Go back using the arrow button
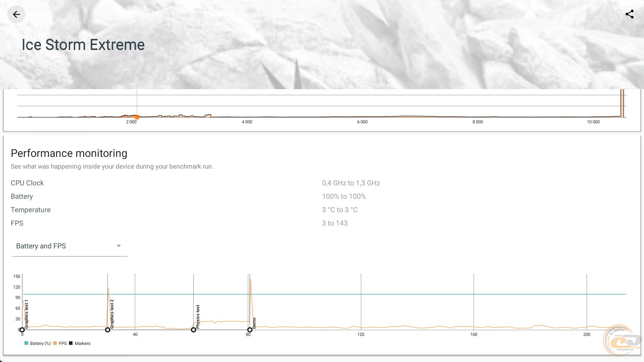 pos(16,14)
